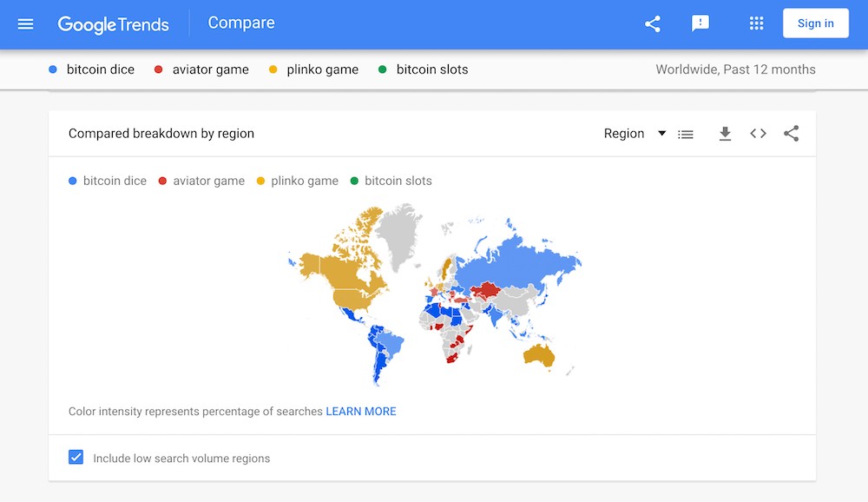Expand the Region dropdown arrow

click(x=661, y=134)
